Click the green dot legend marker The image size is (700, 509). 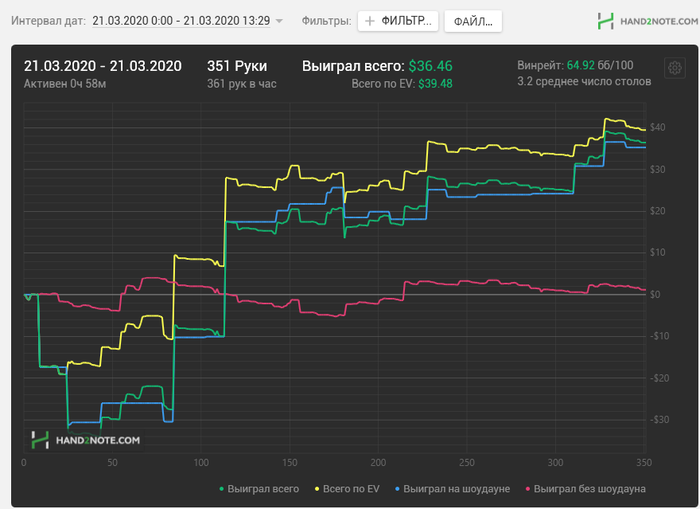click(221, 489)
